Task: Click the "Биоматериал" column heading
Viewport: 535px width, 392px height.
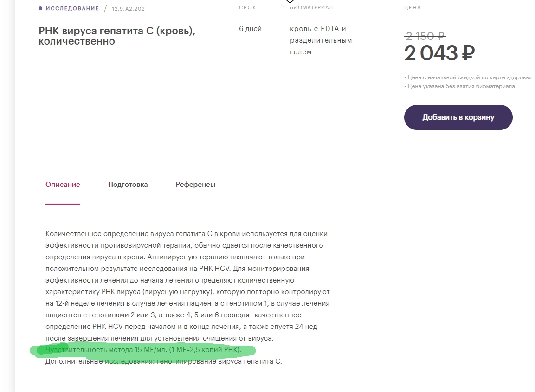Action: [311, 7]
